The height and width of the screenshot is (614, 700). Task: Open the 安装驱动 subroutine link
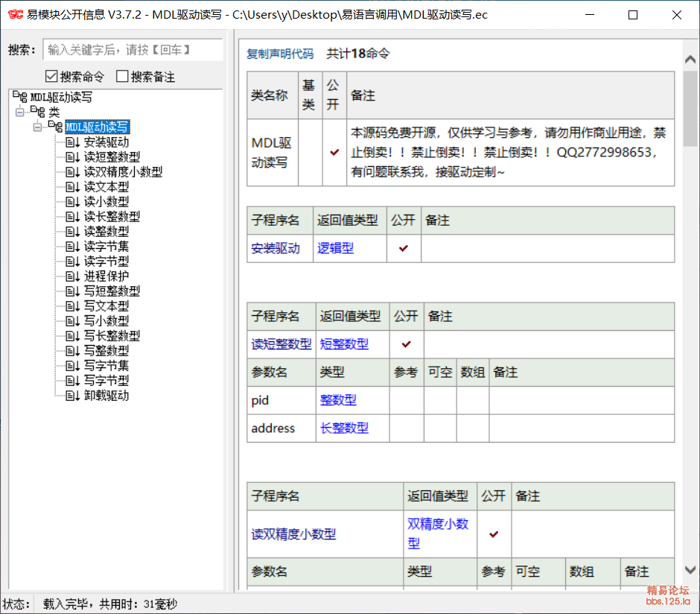(x=276, y=248)
